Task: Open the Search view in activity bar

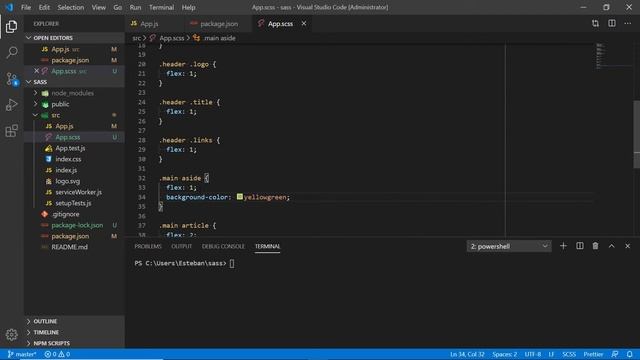Action: pos(11,52)
